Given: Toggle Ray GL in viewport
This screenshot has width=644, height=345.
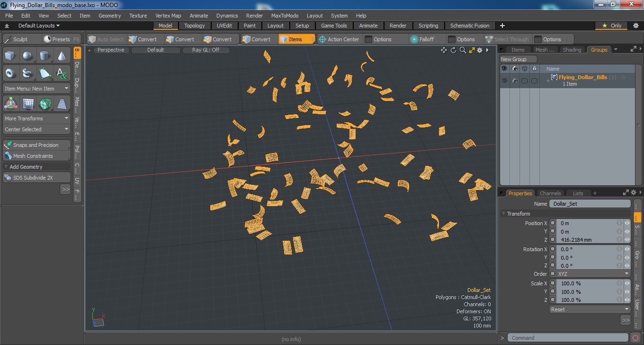Looking at the screenshot, I should pos(206,50).
